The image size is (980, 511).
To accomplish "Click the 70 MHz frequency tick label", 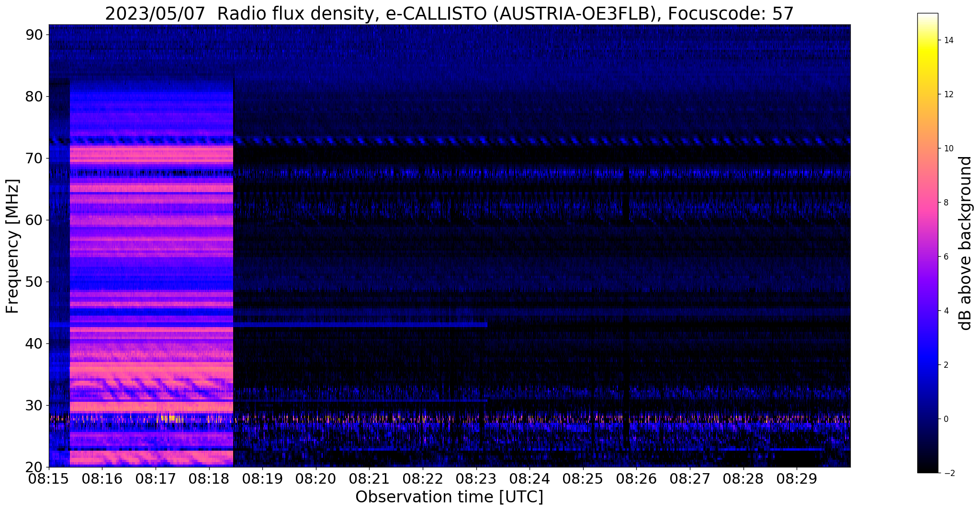I will [x=34, y=159].
